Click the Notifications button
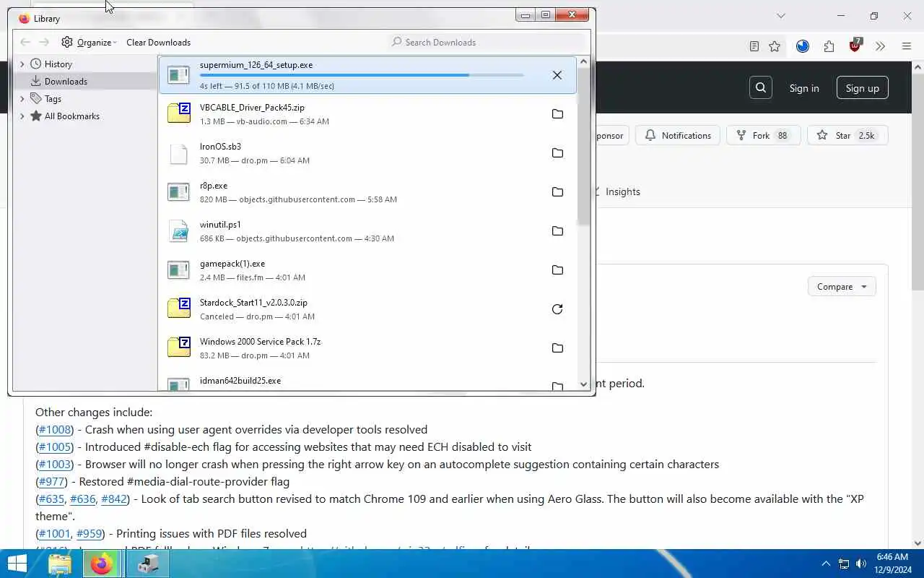924x578 pixels. point(678,136)
